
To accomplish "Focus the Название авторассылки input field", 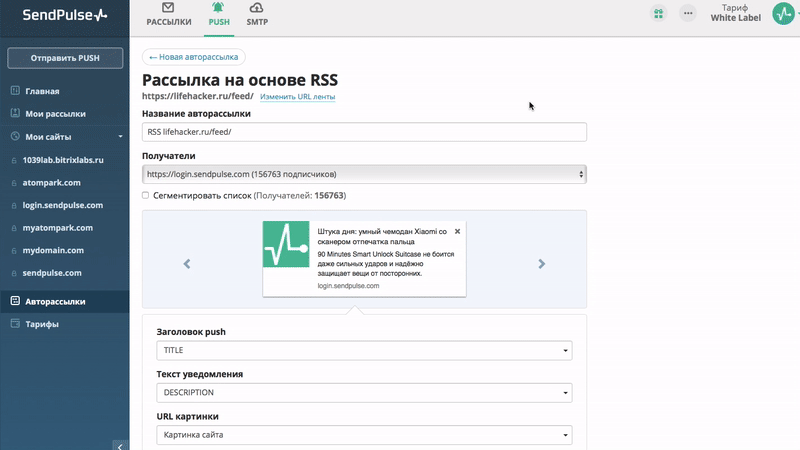I will pyautogui.click(x=364, y=132).
